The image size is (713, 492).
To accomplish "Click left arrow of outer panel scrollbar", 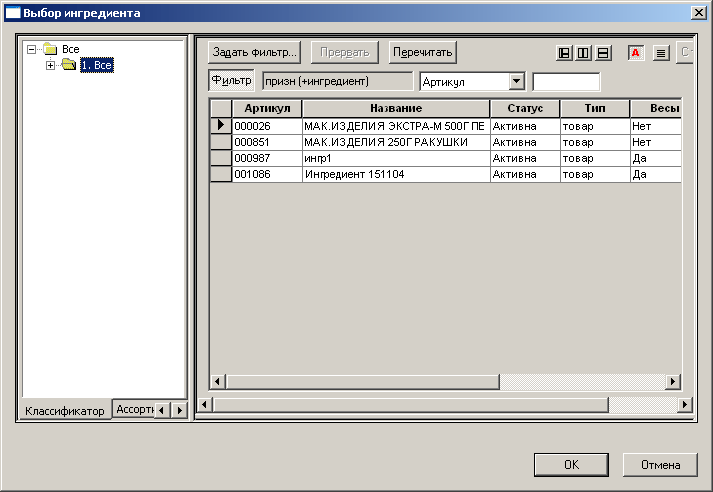I will (x=205, y=404).
